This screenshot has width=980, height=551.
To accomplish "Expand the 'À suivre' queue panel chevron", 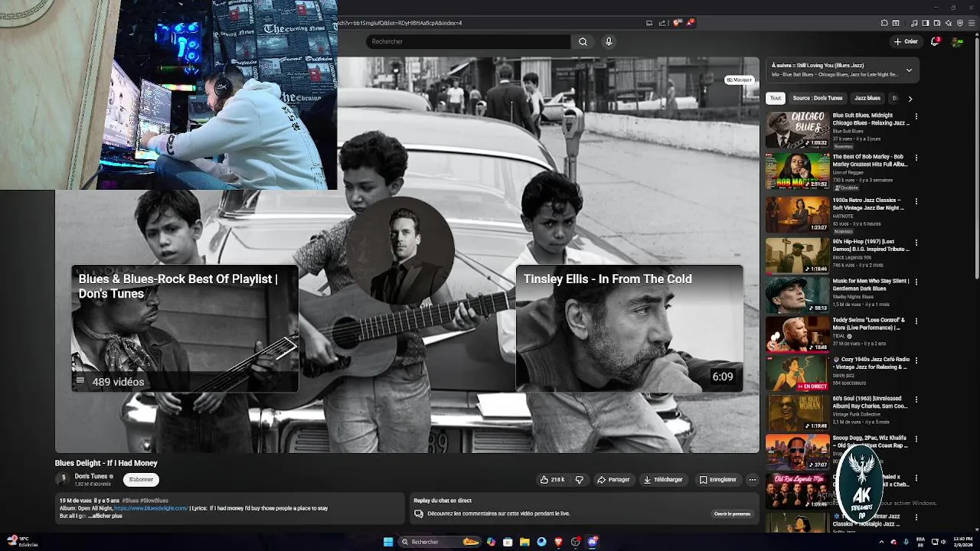I will tap(909, 70).
